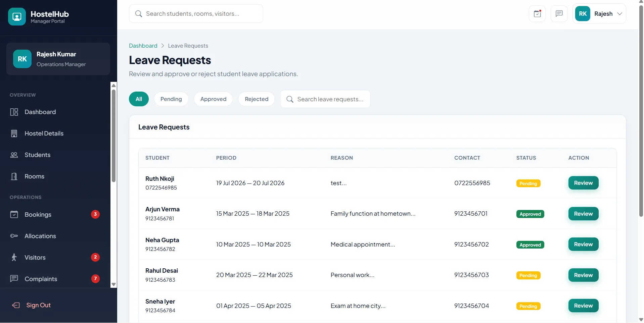
Task: Click the STATUS column header
Action: [x=526, y=158]
